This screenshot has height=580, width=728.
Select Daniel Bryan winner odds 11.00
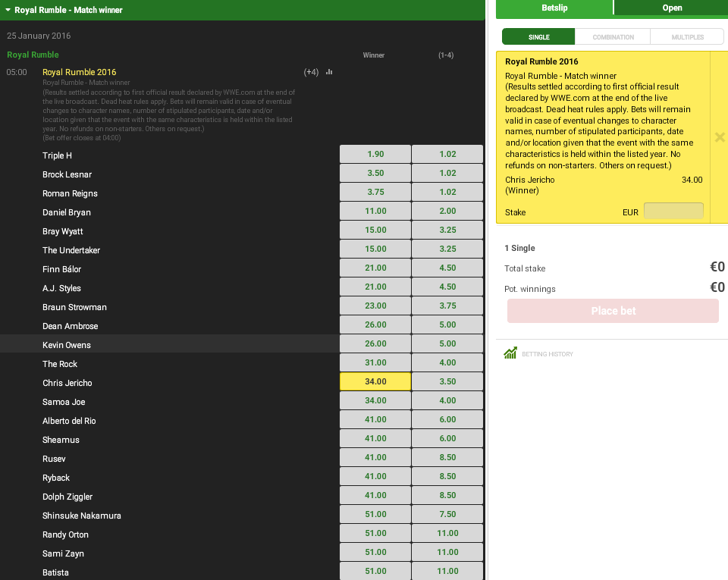tap(375, 211)
